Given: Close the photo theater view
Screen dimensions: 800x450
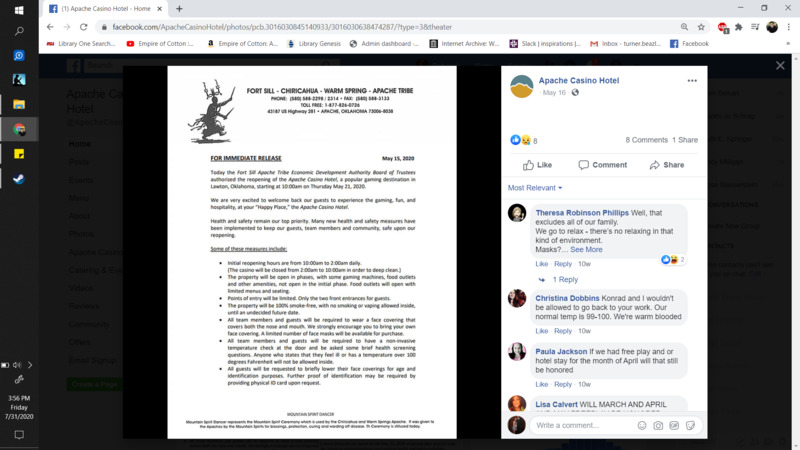Looking at the screenshot, I should point(780,66).
